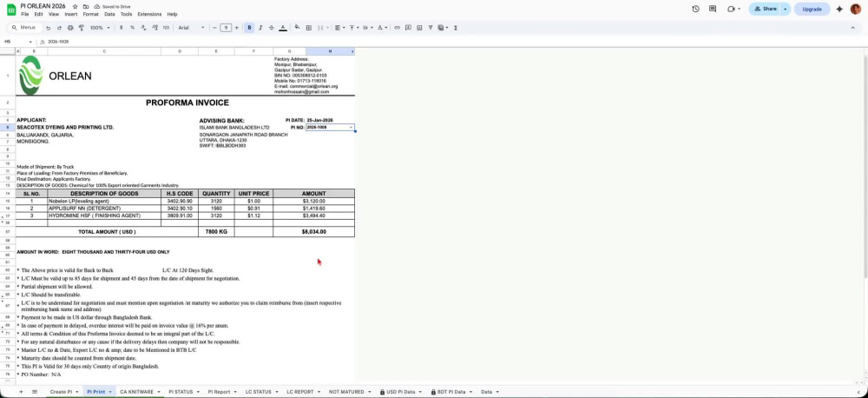Open the all sheets list
This screenshot has width=868, height=398.
[x=35, y=392]
